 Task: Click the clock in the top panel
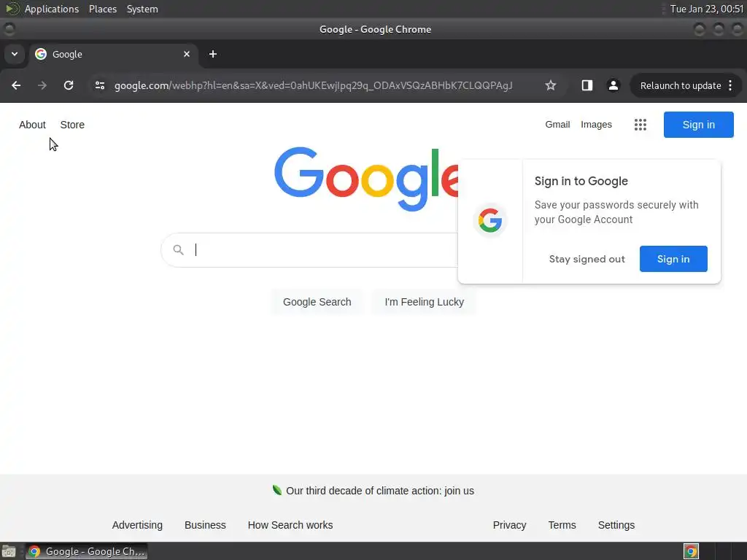point(706,9)
